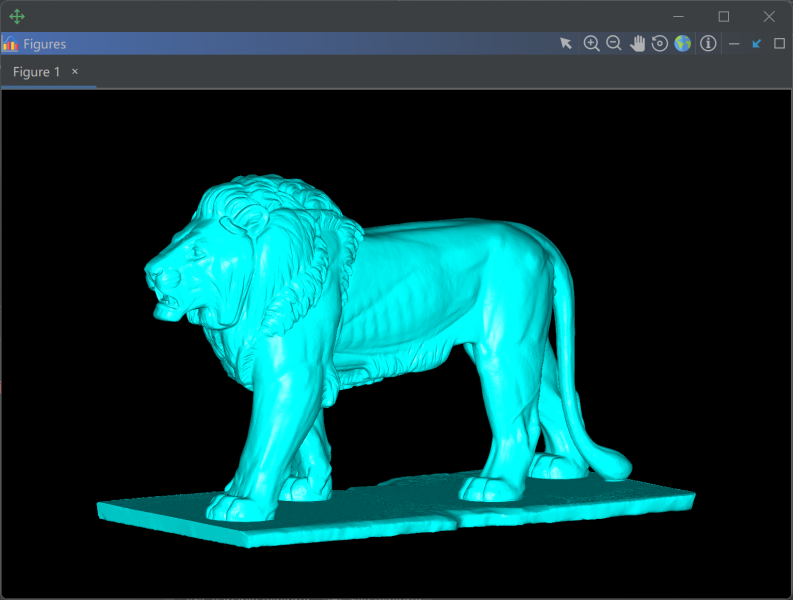Close the Figure 1 tab

pyautogui.click(x=75, y=72)
